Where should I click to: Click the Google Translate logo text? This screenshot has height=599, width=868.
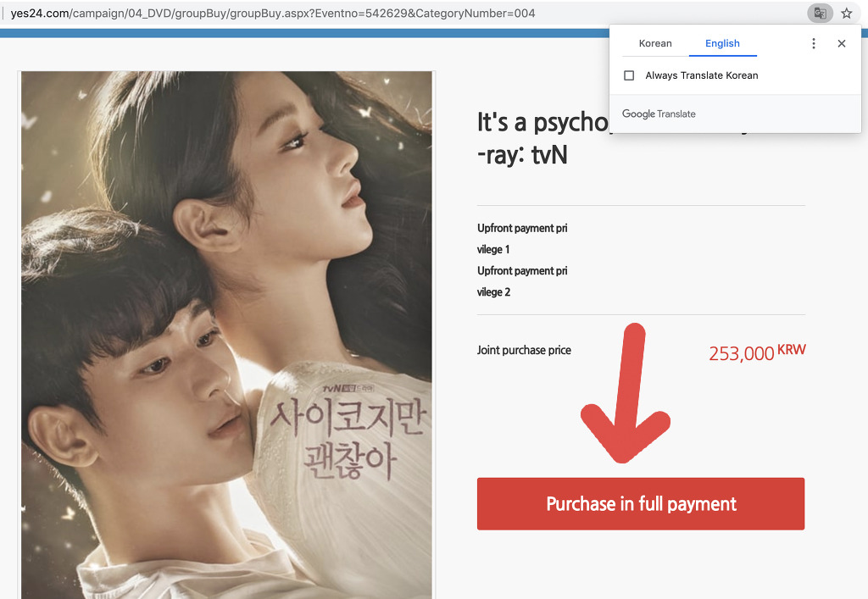point(659,114)
